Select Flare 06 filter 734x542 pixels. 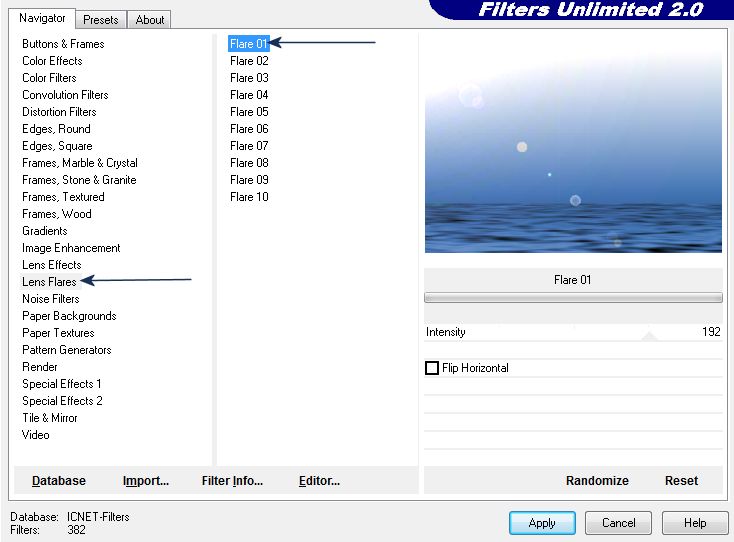coord(249,129)
